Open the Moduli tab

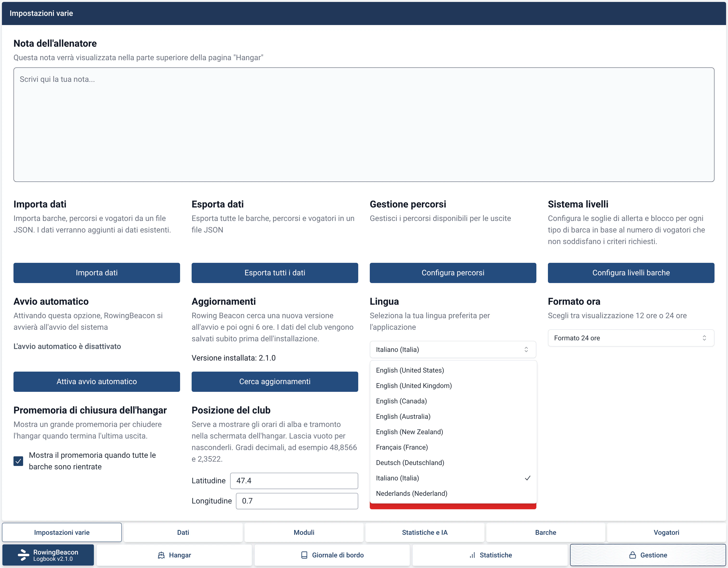304,532
